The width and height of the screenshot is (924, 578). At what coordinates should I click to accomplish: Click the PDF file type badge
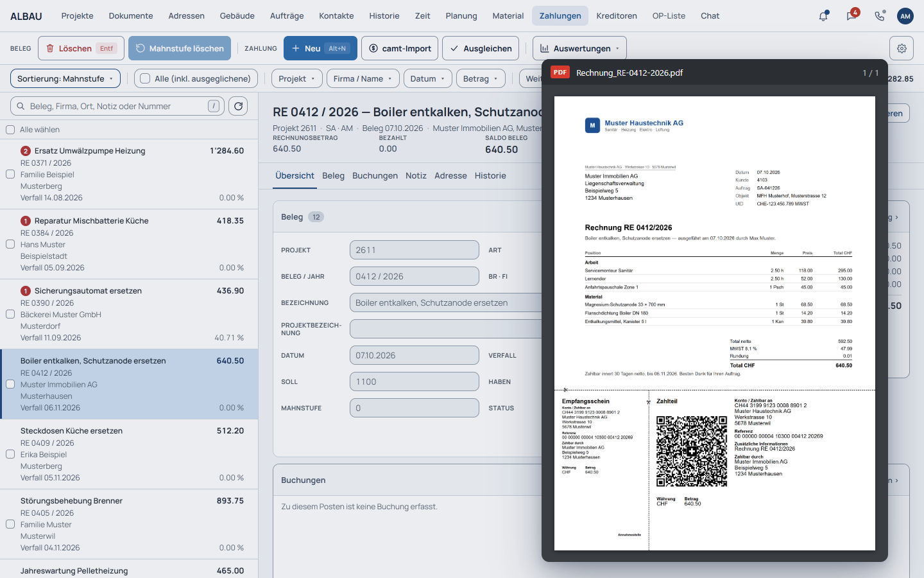click(560, 73)
